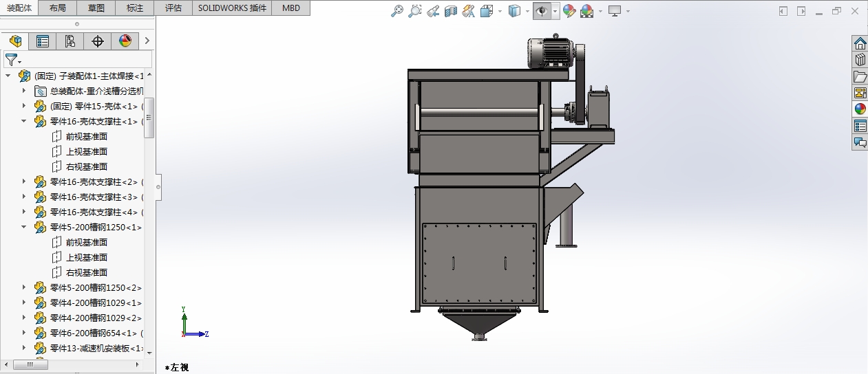868x374 pixels.
Task: Open PropertyManager tab
Action: point(43,41)
